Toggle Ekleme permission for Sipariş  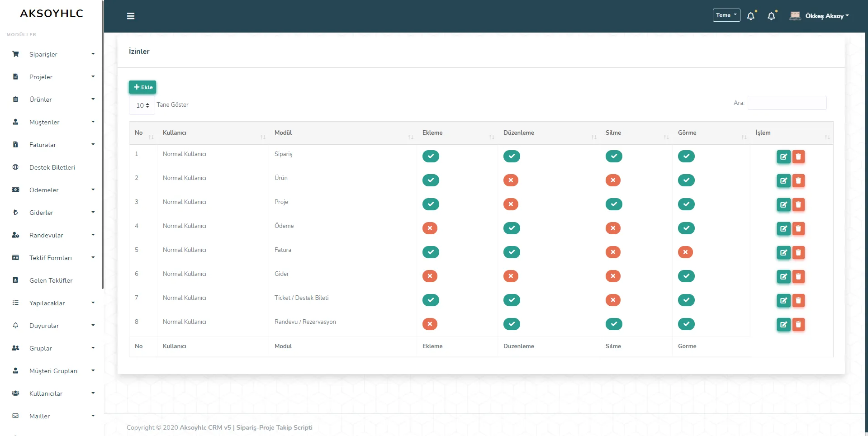pos(431,156)
